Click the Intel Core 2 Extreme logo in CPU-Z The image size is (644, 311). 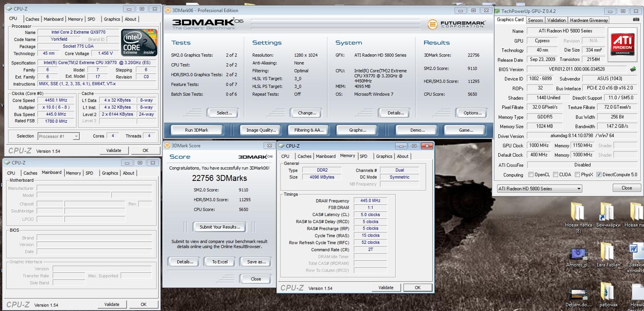[x=139, y=43]
